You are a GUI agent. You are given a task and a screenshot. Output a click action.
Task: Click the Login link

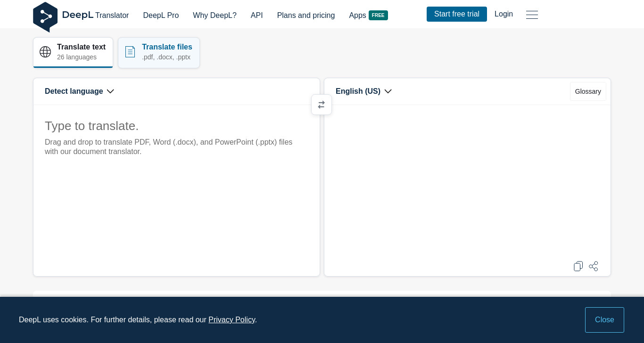coord(504,14)
